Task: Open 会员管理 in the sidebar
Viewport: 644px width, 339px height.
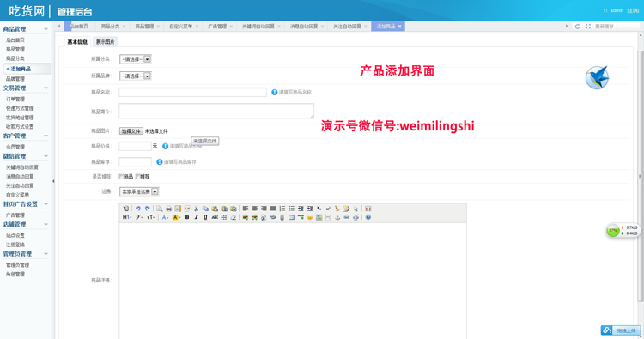Action: point(15,147)
